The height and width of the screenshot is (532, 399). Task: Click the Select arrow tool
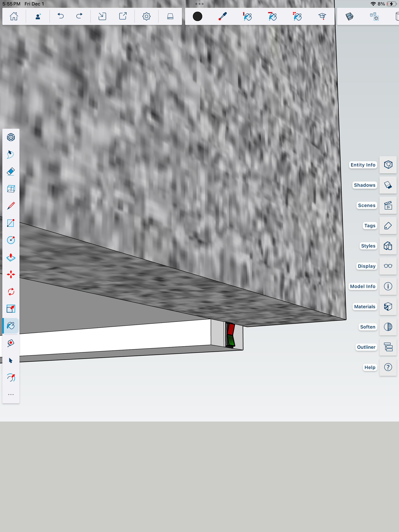(11, 360)
